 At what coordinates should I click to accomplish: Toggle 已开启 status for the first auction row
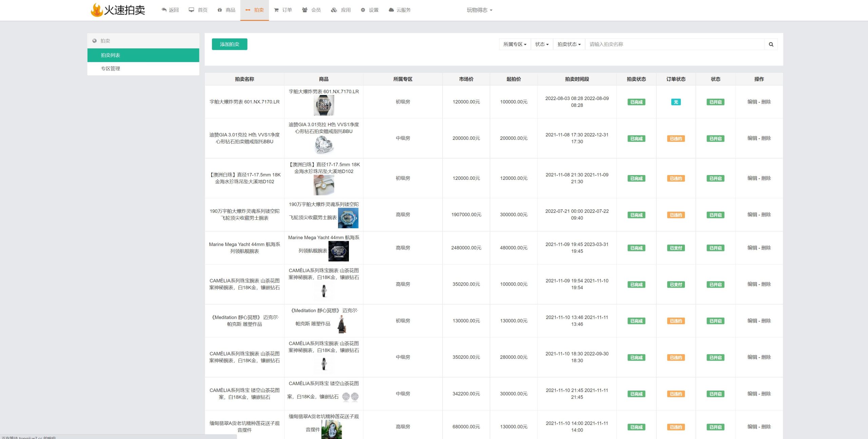coord(715,102)
